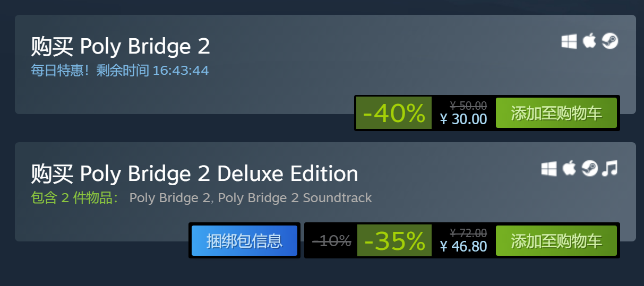The image size is (644, 286).
Task: Click the Poly Bridge 2 link in bundle contents
Action: point(171,198)
